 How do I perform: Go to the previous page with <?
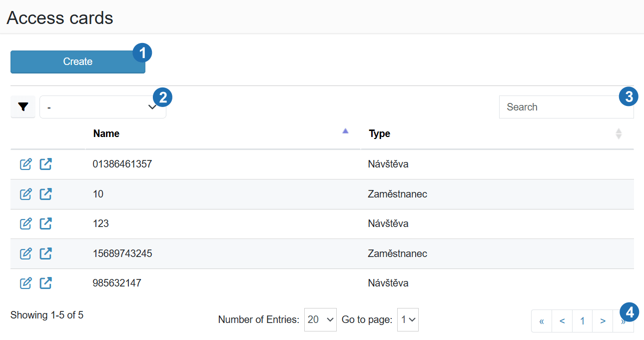pos(562,321)
